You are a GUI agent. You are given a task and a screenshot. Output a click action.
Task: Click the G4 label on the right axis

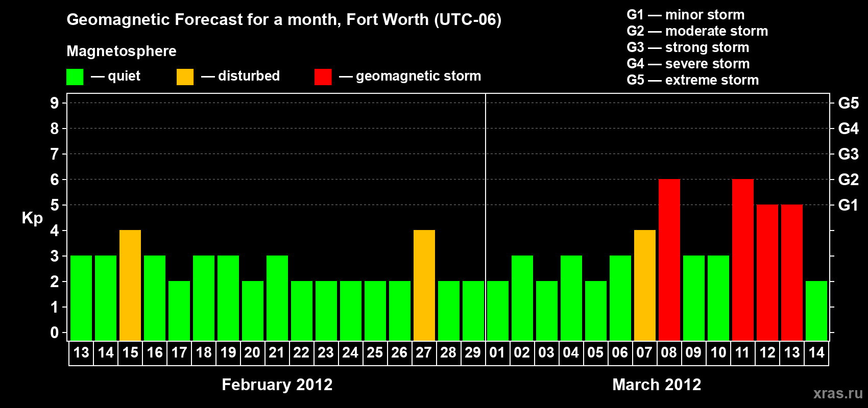coord(849,129)
